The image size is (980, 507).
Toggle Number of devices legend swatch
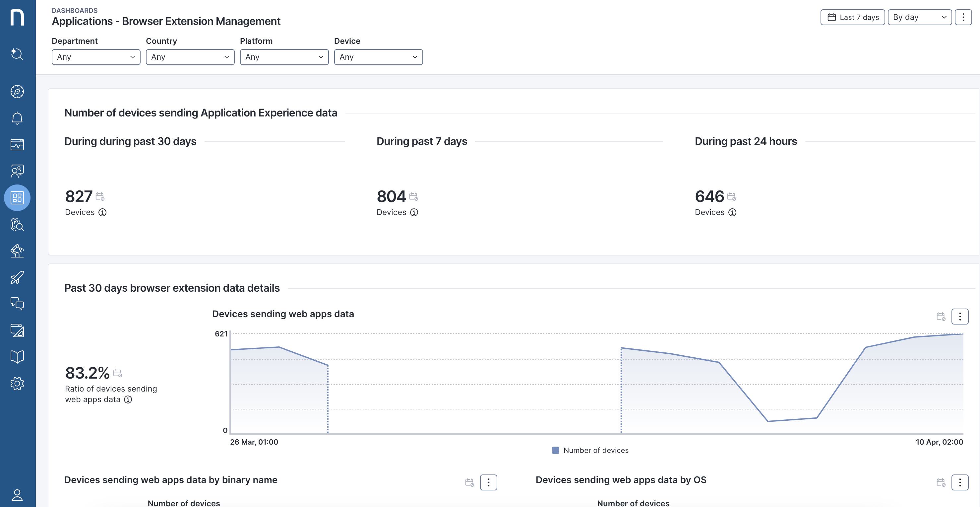[555, 450]
